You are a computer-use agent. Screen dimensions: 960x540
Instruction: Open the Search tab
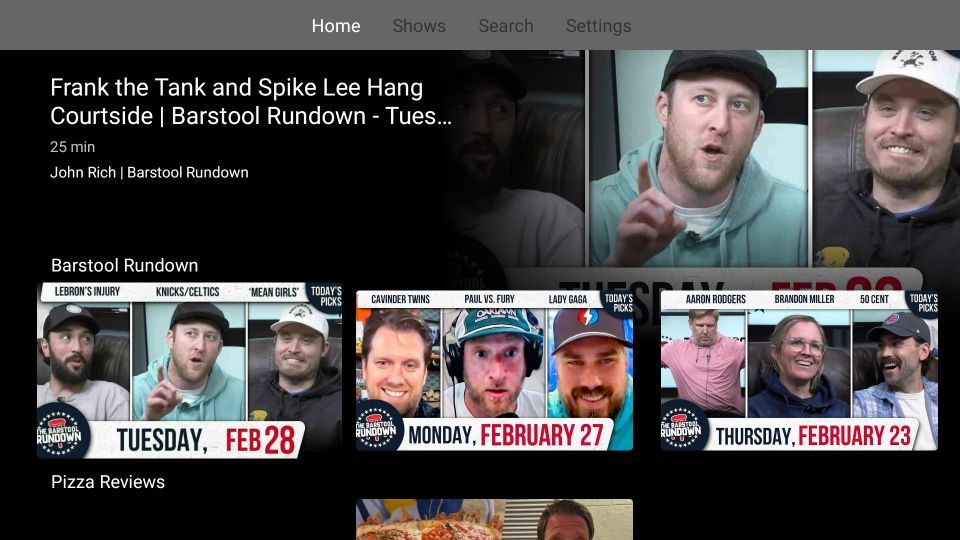coord(506,26)
